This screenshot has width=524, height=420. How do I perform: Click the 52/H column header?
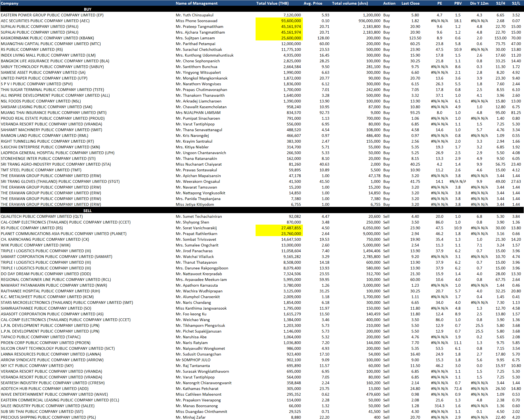pyautogui.click(x=500, y=3)
